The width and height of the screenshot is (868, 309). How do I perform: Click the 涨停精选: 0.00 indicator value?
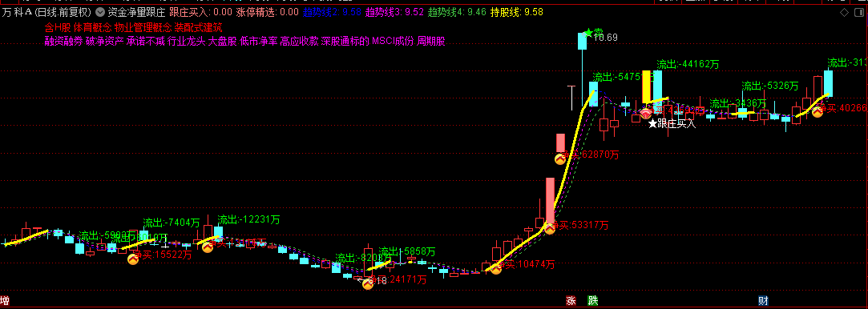coord(268,12)
